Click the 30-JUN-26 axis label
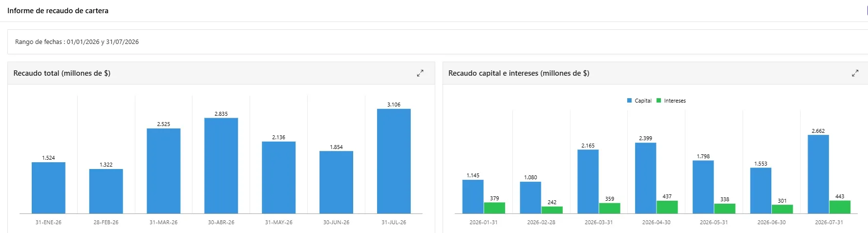 337,222
